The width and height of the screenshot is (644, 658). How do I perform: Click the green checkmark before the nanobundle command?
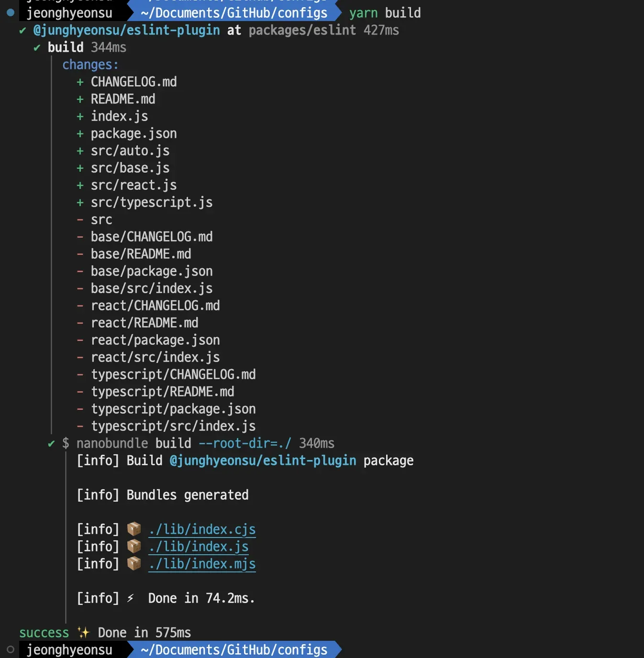pyautogui.click(x=51, y=444)
